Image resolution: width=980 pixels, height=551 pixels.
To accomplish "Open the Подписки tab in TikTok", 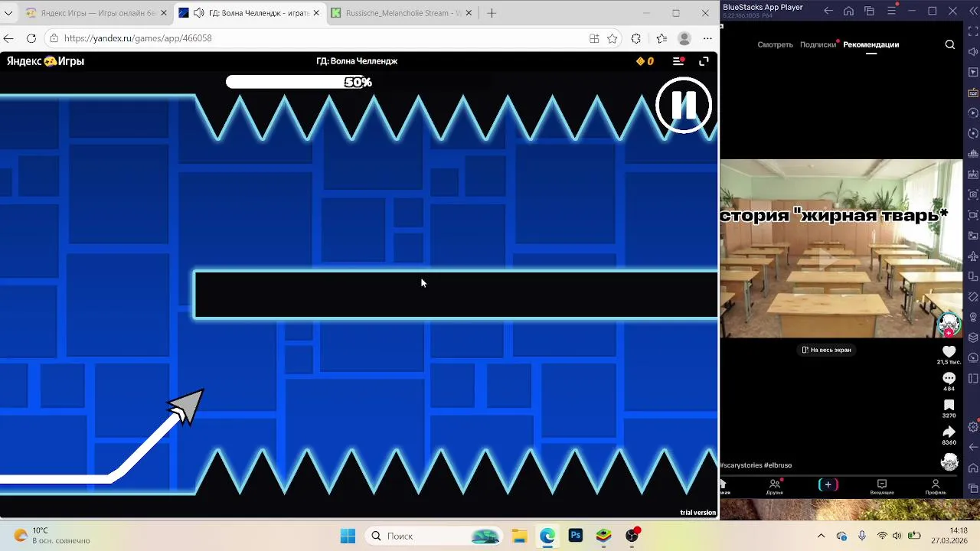I will pyautogui.click(x=818, y=44).
